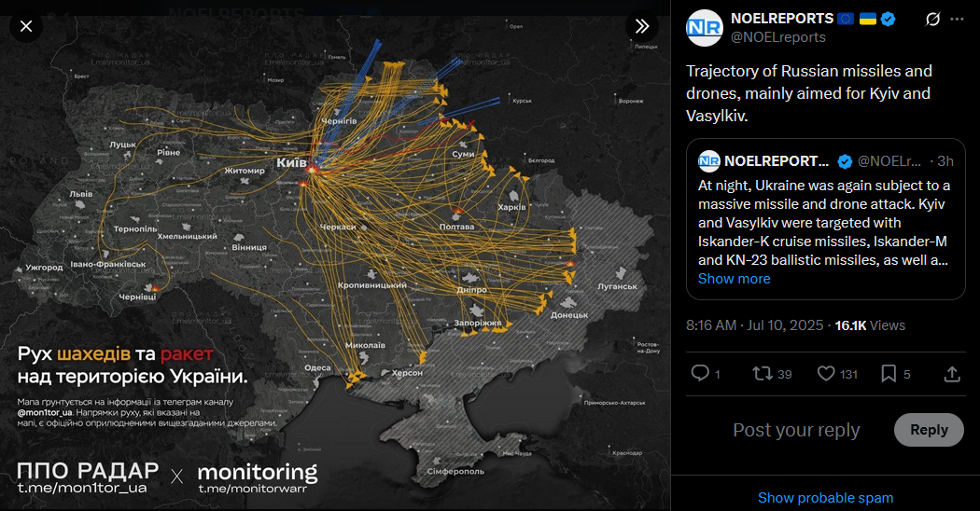Click the Ужгород label on the map
Viewport: 980px width, 511px height.
pyautogui.click(x=44, y=268)
